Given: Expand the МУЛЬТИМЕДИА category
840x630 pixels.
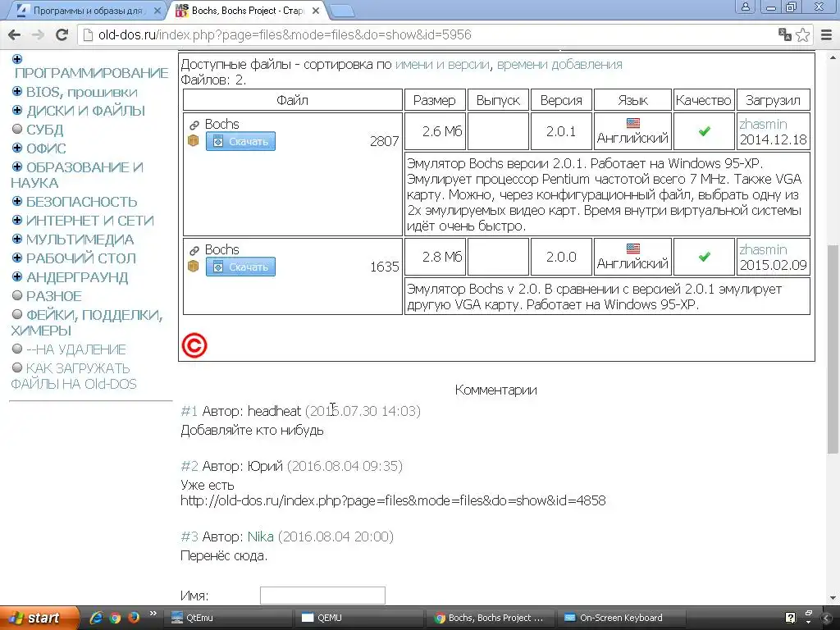Looking at the screenshot, I should [17, 239].
